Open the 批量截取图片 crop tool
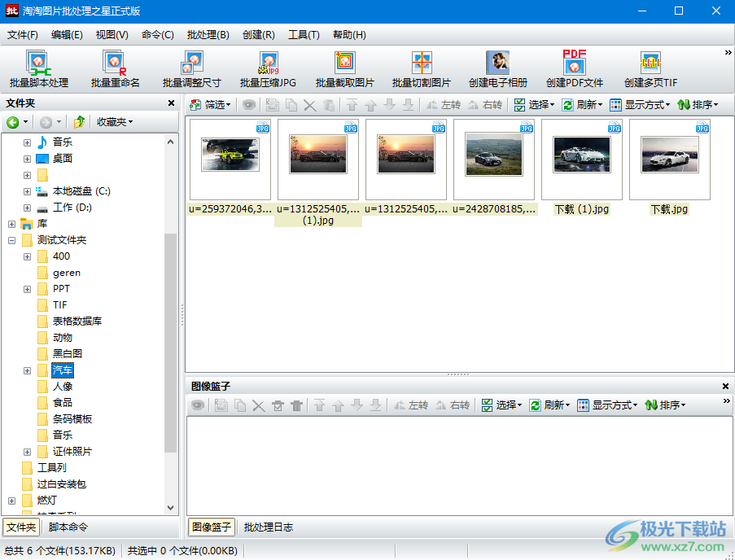Image resolution: width=735 pixels, height=560 pixels. pyautogui.click(x=344, y=70)
